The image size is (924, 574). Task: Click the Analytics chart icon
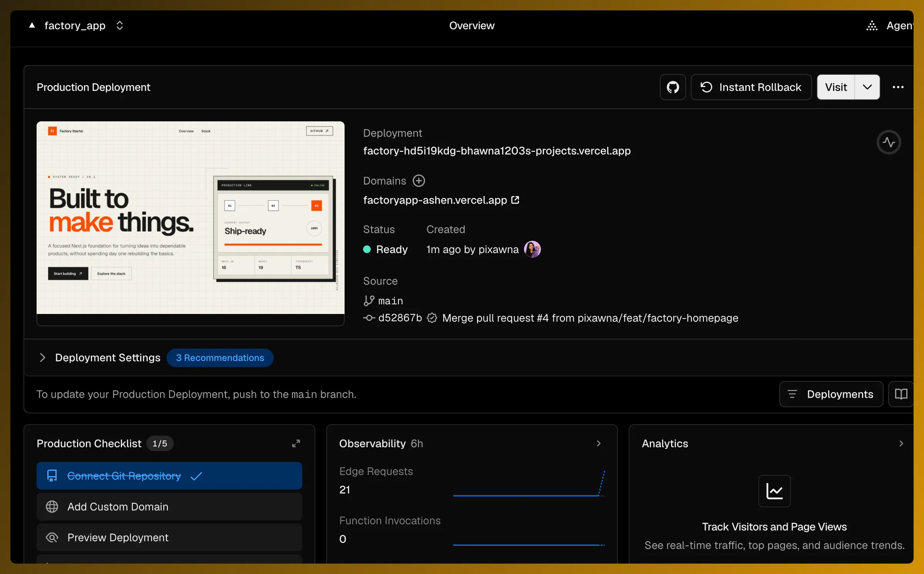click(x=774, y=491)
